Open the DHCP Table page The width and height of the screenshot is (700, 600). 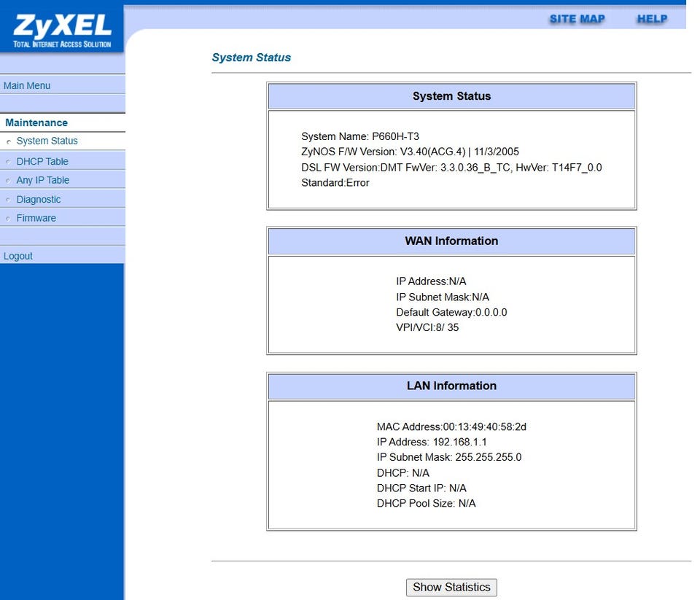(42, 161)
